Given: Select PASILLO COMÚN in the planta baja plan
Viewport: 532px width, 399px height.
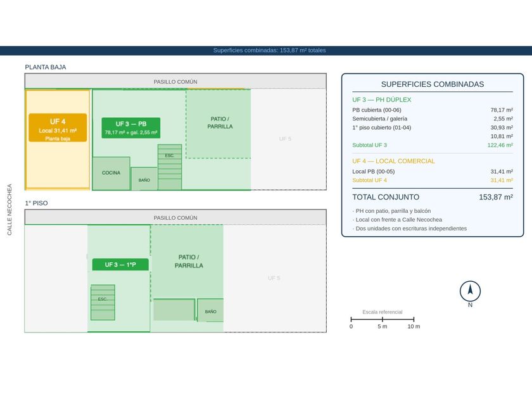Looking at the screenshot, I should pyautogui.click(x=175, y=82).
